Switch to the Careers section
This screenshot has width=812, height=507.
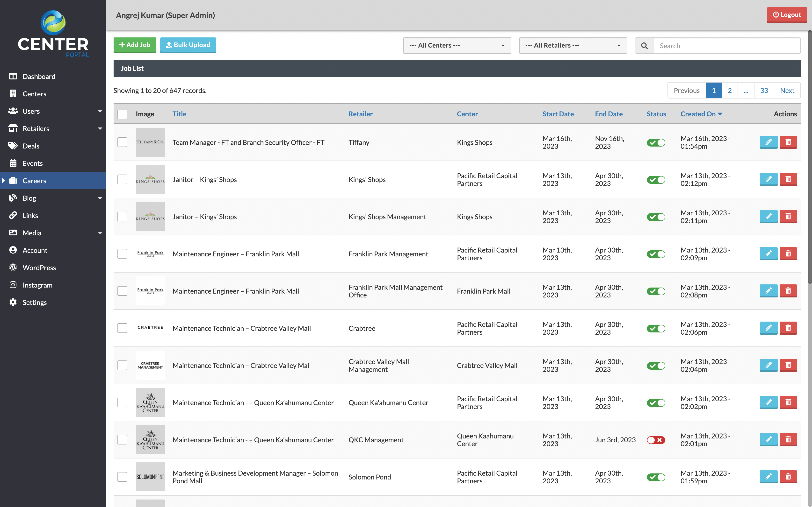coord(34,180)
